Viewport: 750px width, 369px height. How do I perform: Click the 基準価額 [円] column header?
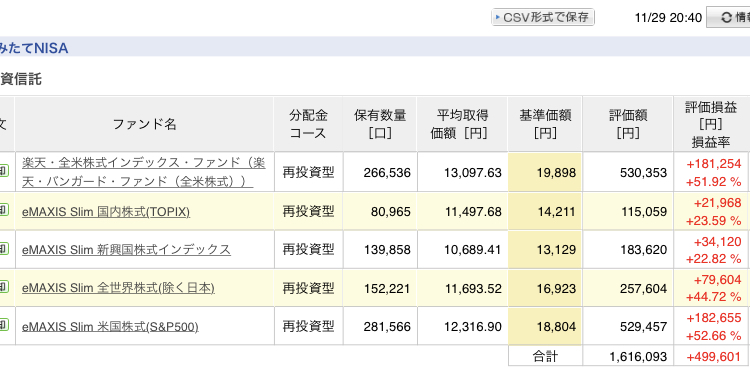point(545,124)
